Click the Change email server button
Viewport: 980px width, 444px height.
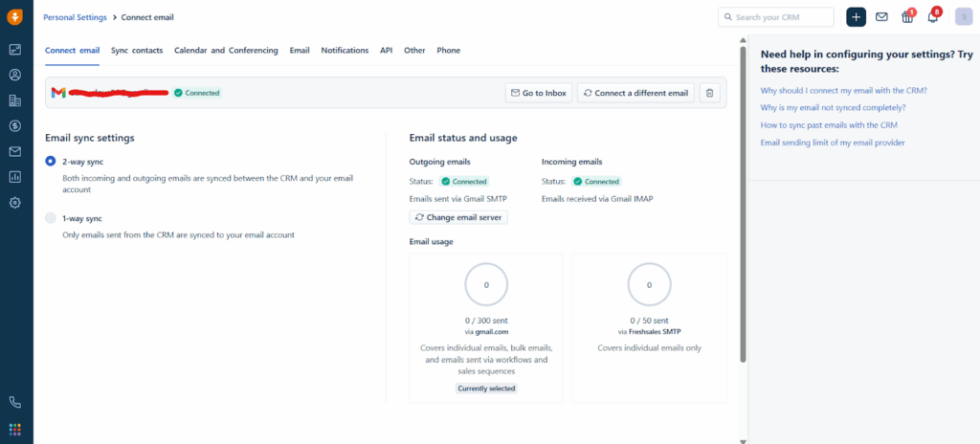coord(458,217)
